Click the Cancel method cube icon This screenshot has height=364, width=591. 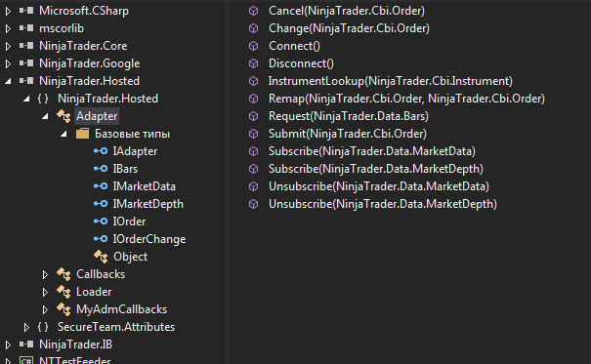point(254,11)
